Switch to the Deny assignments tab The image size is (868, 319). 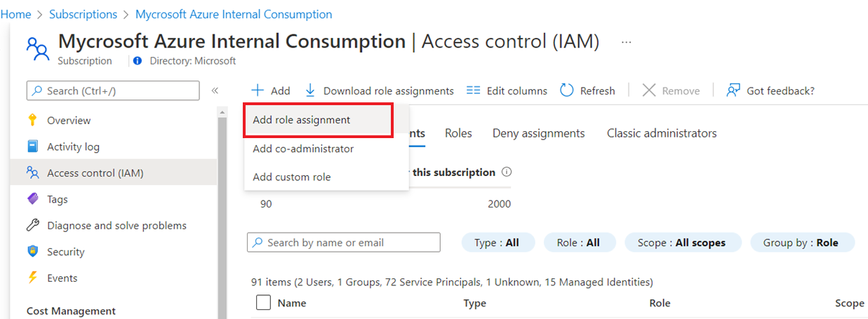tap(538, 133)
